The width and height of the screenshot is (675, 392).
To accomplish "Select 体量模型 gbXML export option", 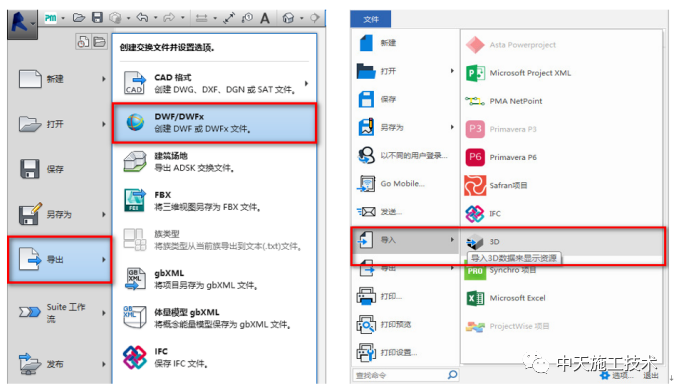I will 214,318.
